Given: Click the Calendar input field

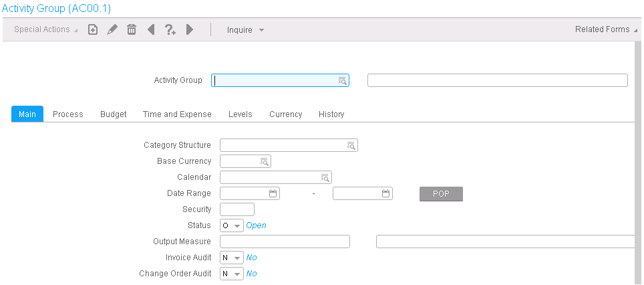Looking at the screenshot, I should coord(276,177).
